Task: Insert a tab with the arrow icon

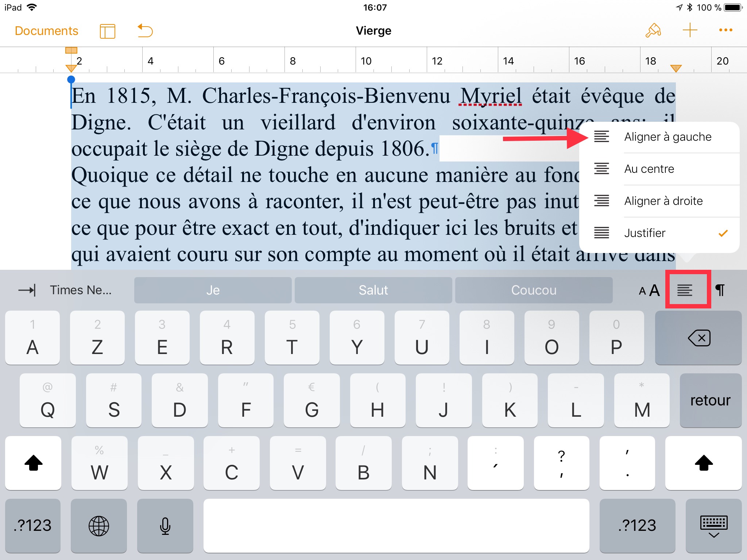Action: coord(27,290)
